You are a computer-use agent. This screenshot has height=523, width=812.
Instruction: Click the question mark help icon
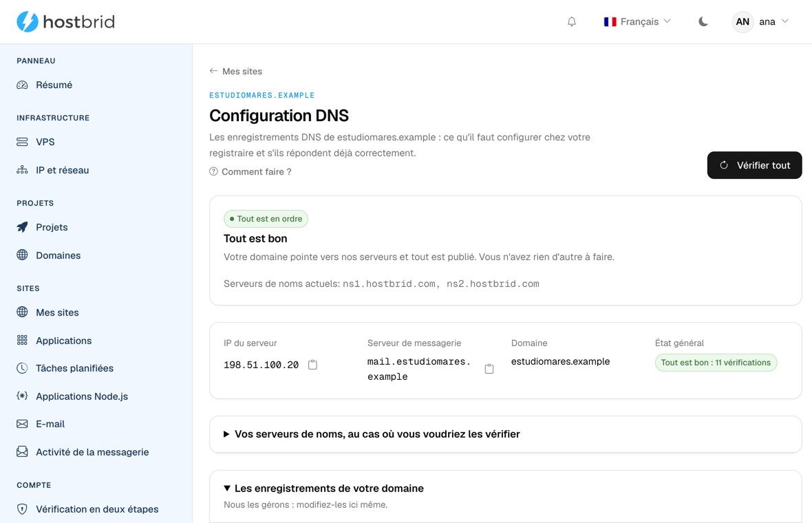click(213, 171)
